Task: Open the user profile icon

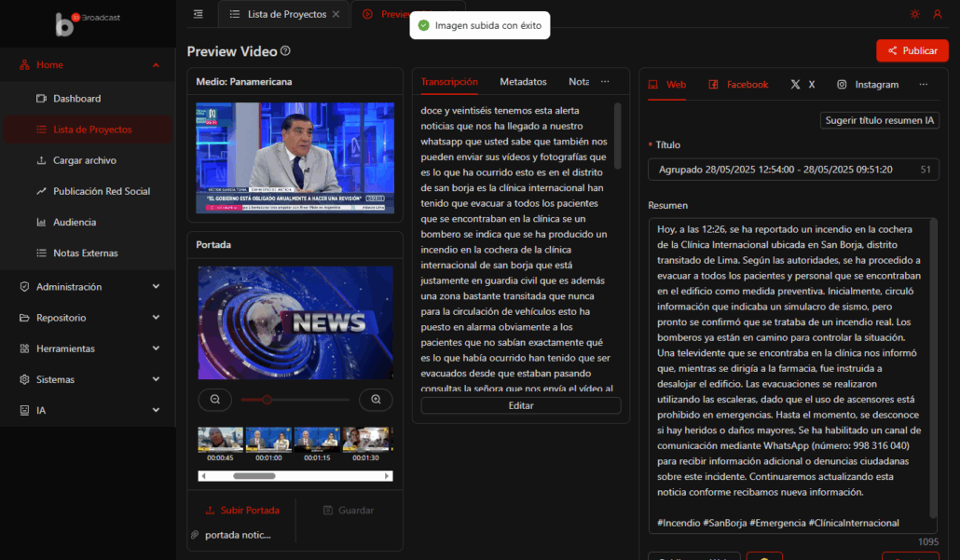Action: (939, 14)
